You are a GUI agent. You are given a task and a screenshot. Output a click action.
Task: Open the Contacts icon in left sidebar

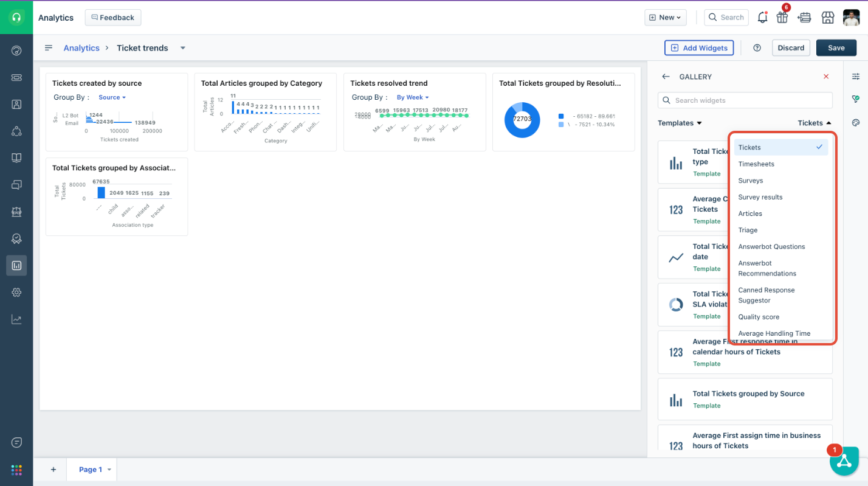tap(16, 104)
